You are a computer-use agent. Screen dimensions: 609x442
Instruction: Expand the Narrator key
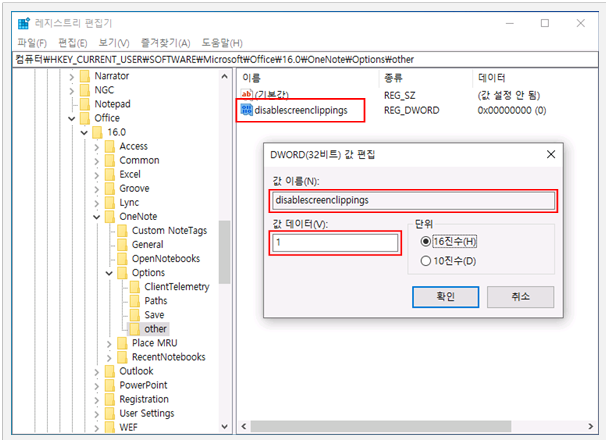click(71, 77)
